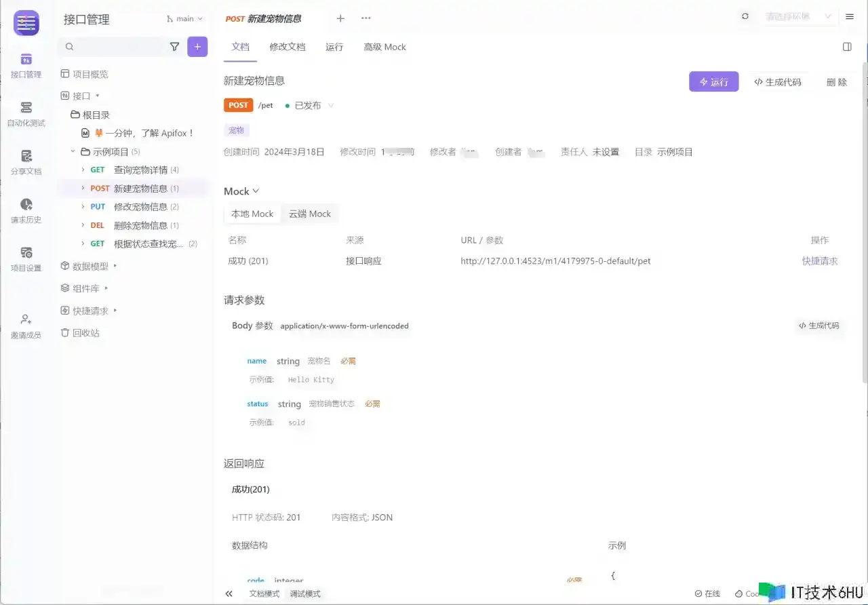
Task: Switch to 云端 Mock option
Action: click(310, 214)
